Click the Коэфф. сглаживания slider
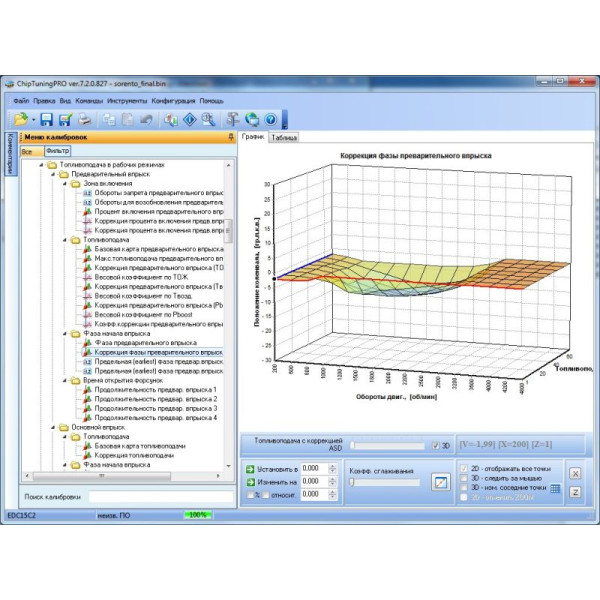Viewport: 600px width, 600px height. point(352,482)
